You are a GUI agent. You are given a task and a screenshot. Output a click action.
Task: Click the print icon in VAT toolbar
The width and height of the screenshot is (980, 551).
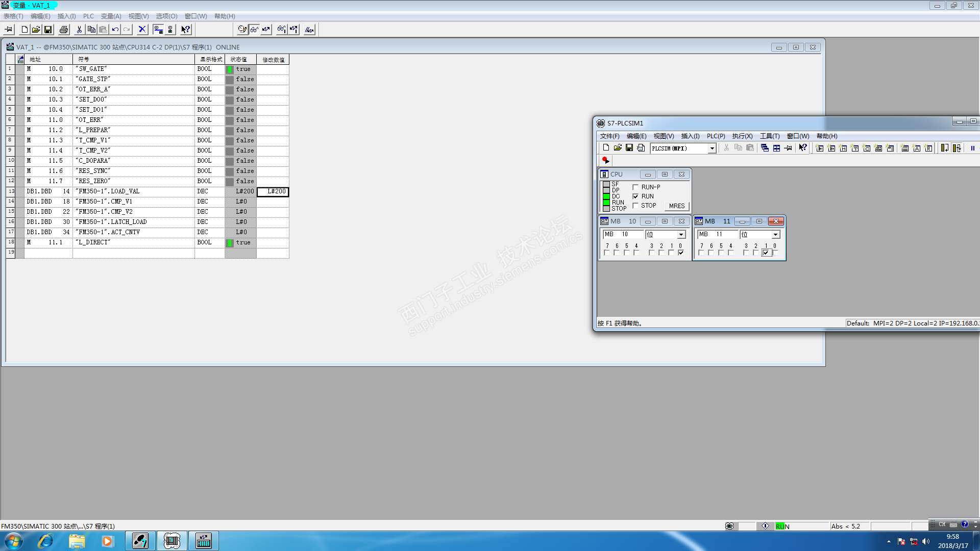pyautogui.click(x=64, y=30)
